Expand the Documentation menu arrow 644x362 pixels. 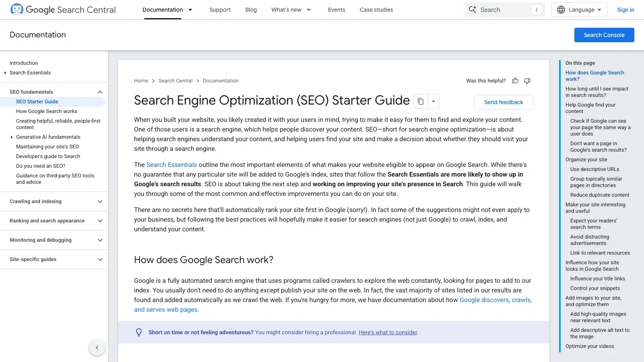[190, 10]
